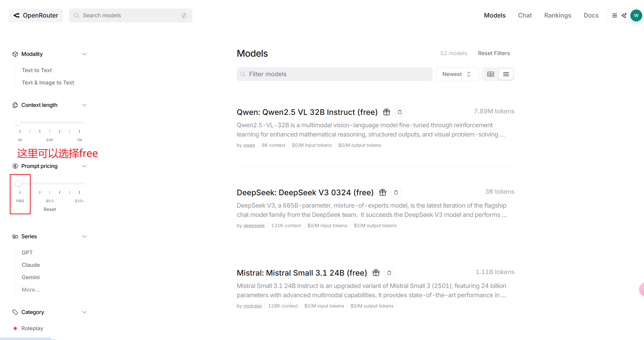Click the magnifier icon in Filter models
The width and height of the screenshot is (644, 340).
point(243,74)
